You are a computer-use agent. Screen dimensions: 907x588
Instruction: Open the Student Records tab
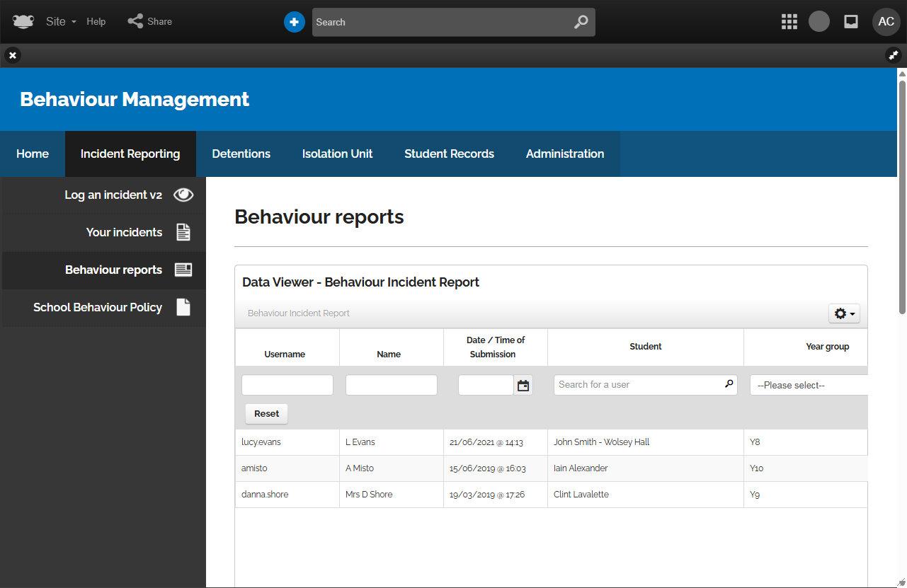449,154
